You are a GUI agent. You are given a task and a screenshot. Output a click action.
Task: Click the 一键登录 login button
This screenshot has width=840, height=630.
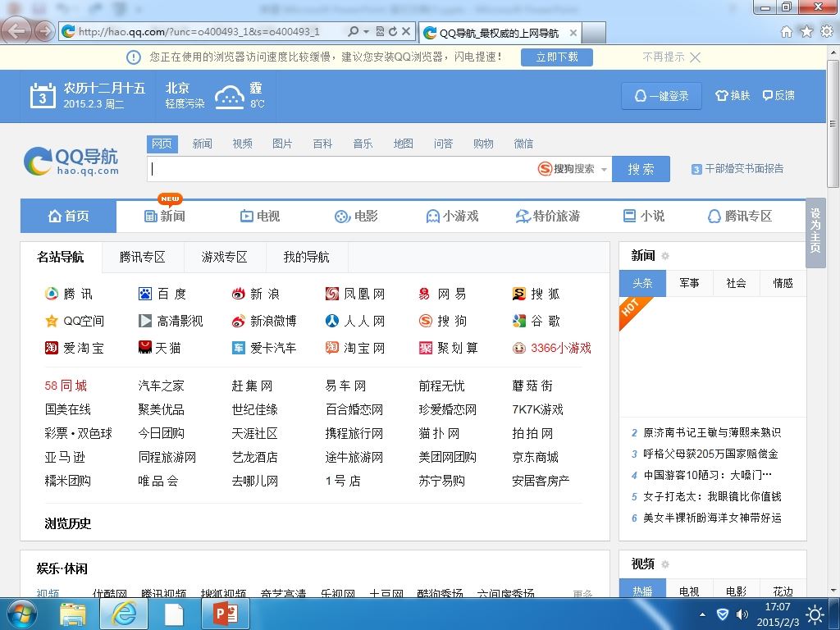coord(662,97)
